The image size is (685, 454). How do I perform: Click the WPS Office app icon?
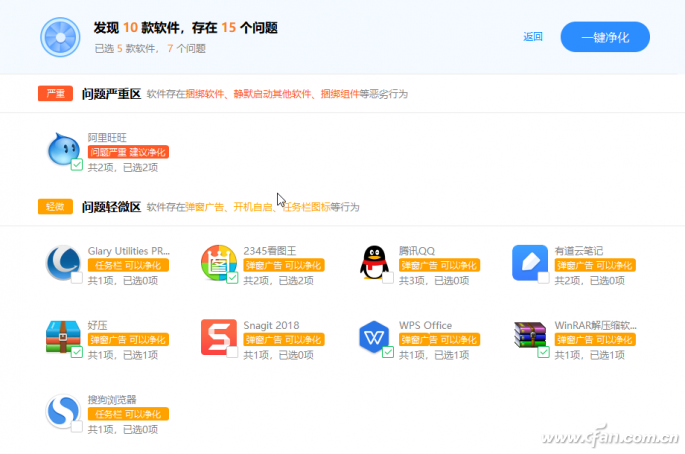(x=374, y=336)
